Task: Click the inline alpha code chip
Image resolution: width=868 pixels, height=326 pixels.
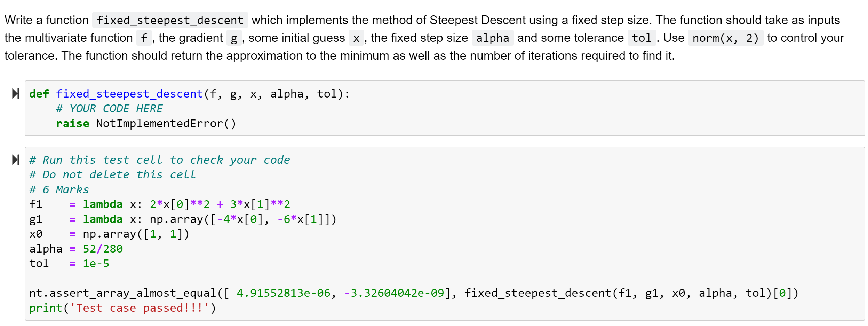Action: (493, 38)
